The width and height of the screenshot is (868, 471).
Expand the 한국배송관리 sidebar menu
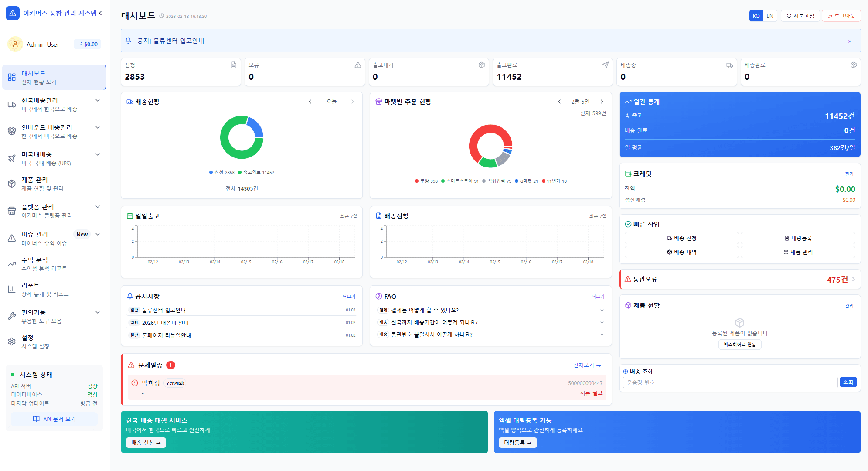click(x=98, y=100)
